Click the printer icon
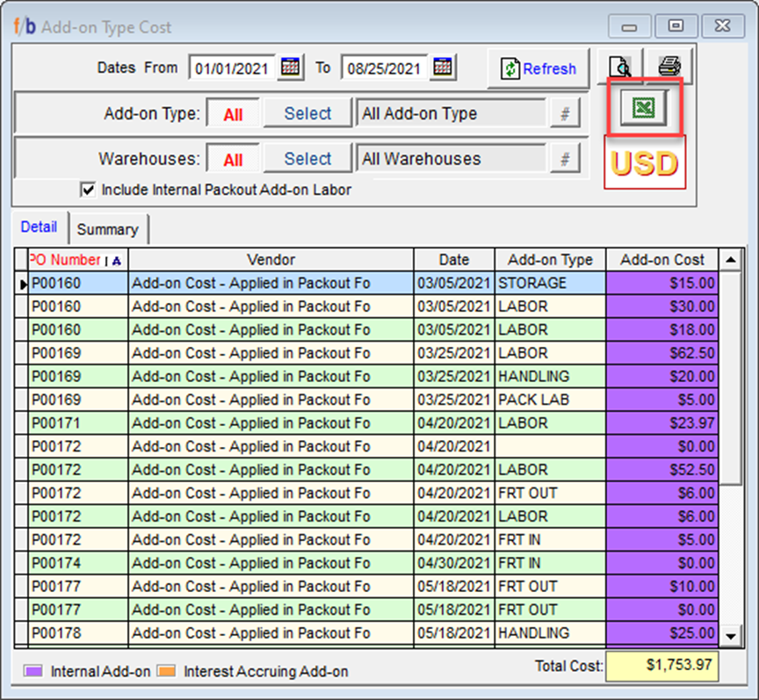Image resolution: width=759 pixels, height=700 pixels. click(x=670, y=68)
